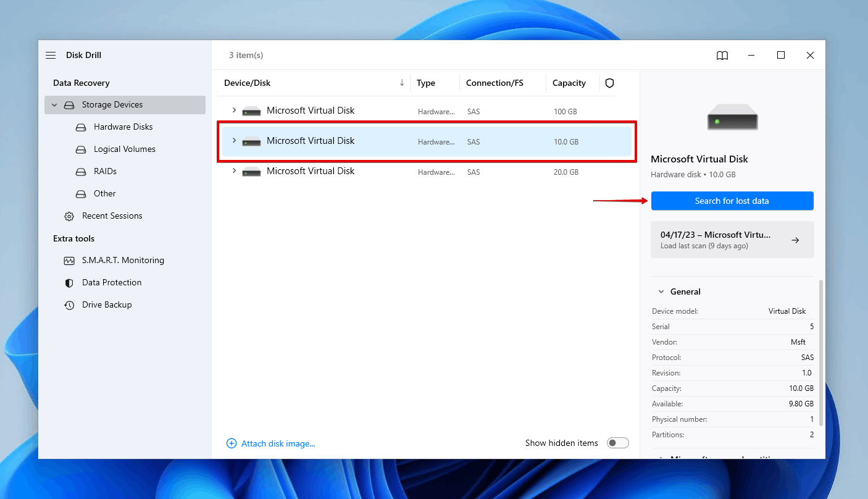868x499 pixels.
Task: Click the sort arrow in Device/Disk header
Action: tap(402, 83)
